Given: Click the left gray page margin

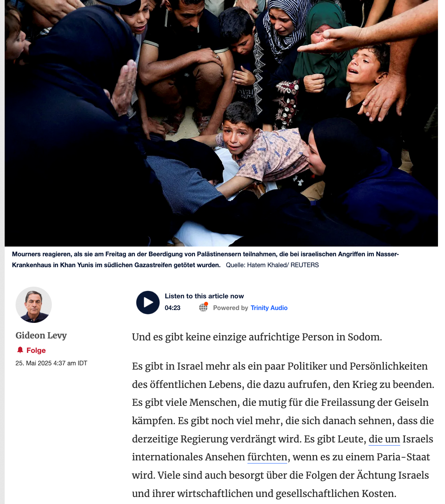Looking at the screenshot, I should 2,252.
